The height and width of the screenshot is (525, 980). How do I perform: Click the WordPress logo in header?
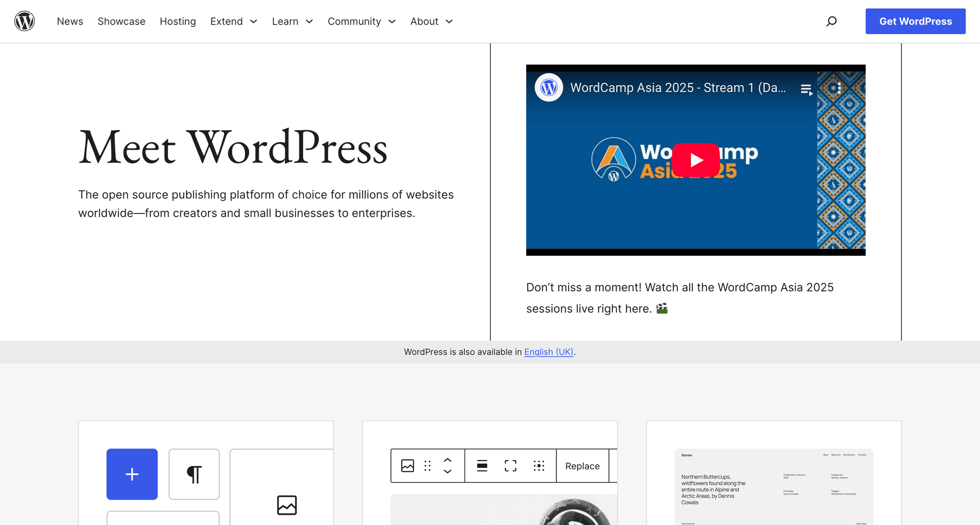(24, 21)
